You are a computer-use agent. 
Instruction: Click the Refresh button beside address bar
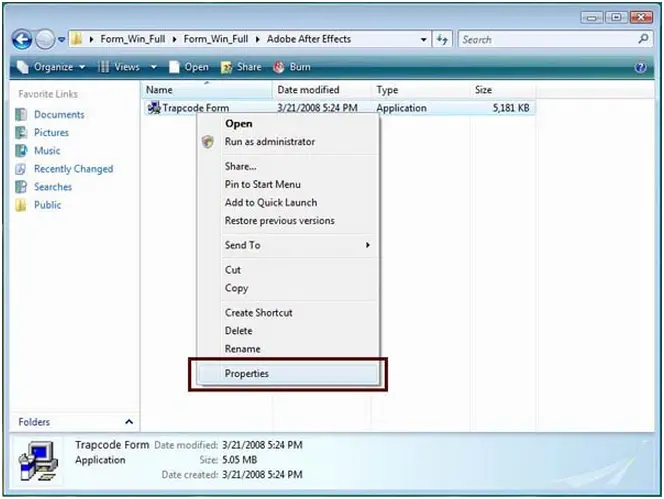tap(442, 39)
